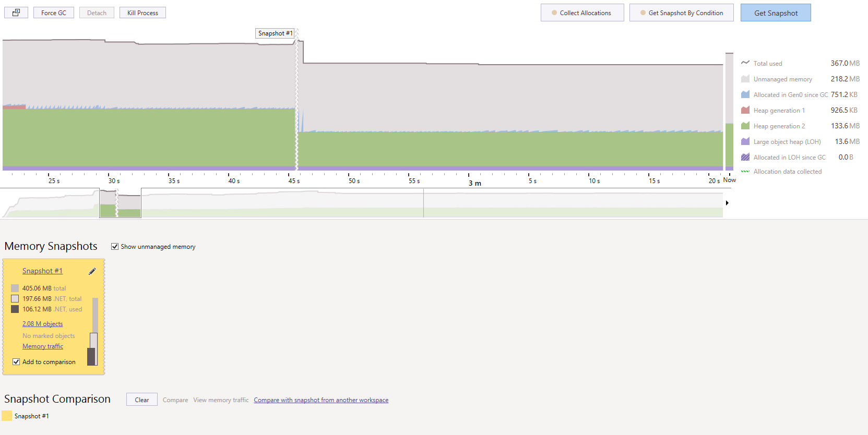Screen dimensions: 868x435
Task: Toggle Allocated in LOH since GC icon
Action: tap(745, 157)
